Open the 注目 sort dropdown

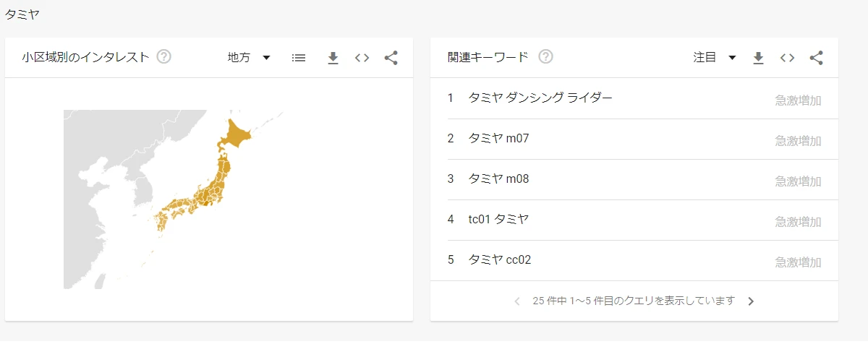coord(715,58)
